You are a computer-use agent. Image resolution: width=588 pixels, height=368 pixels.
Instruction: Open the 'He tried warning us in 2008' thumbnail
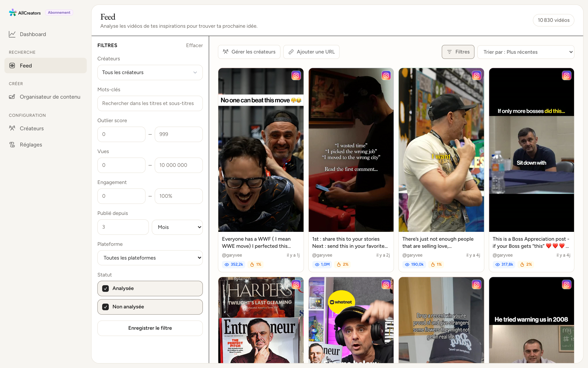(531, 320)
